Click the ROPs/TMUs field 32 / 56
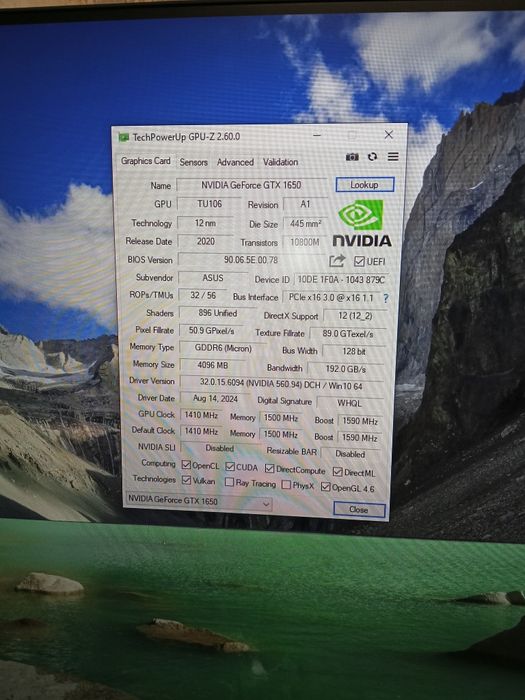Screen dimensions: 525x700 [203, 296]
